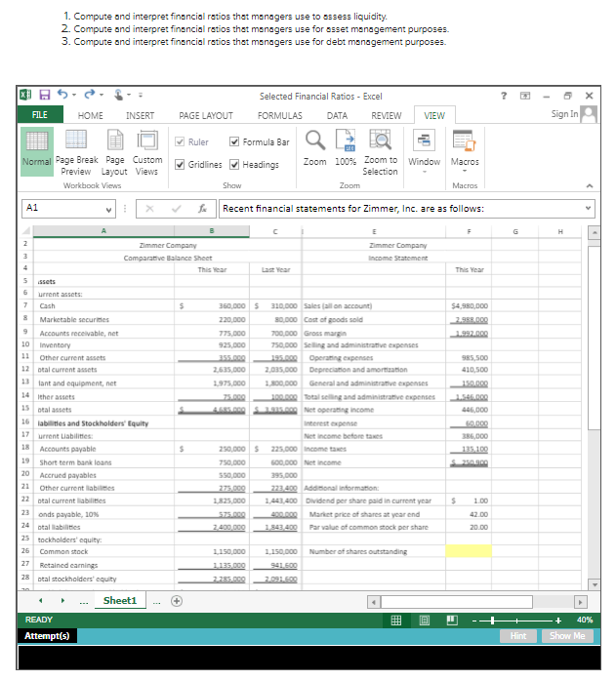Image resolution: width=616 pixels, height=681 pixels.
Task: Click the Touch/Mouse mode icon
Action: pos(118,95)
